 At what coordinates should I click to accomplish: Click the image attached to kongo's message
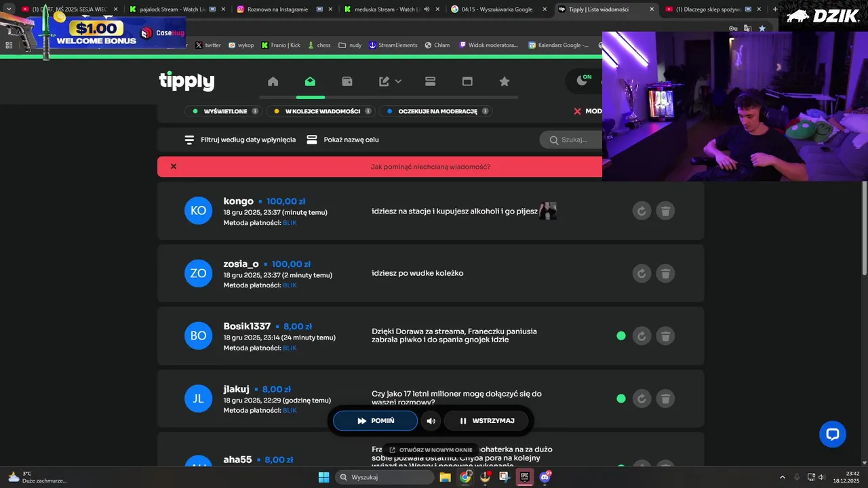click(548, 211)
